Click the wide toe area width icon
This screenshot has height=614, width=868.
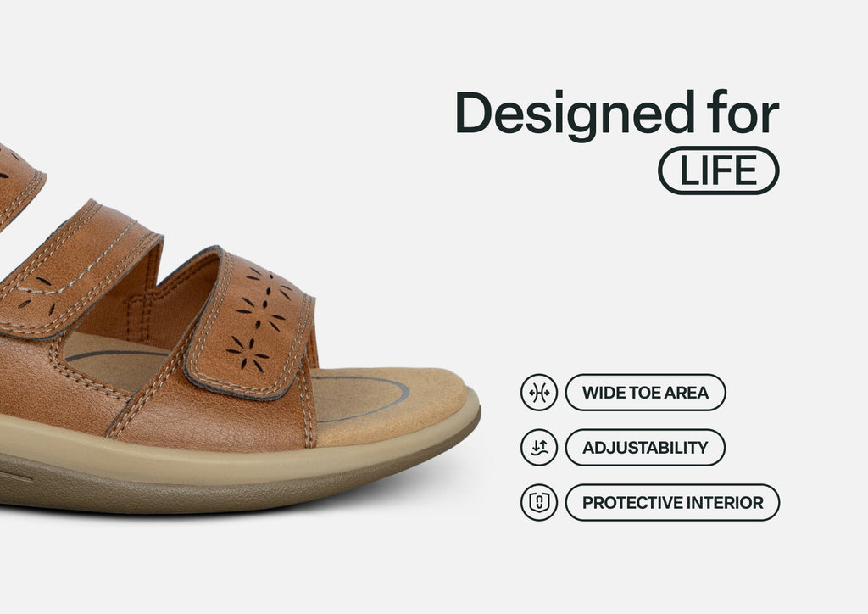point(538,393)
